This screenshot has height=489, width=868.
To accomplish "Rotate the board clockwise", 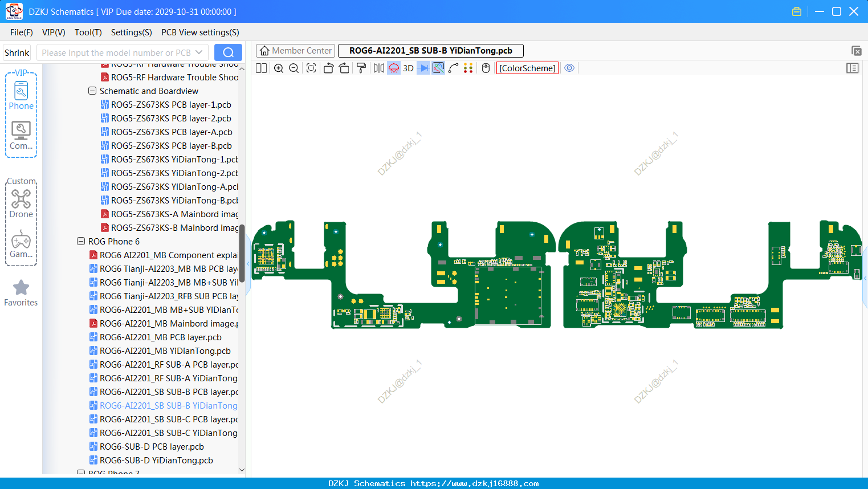I will tap(344, 68).
